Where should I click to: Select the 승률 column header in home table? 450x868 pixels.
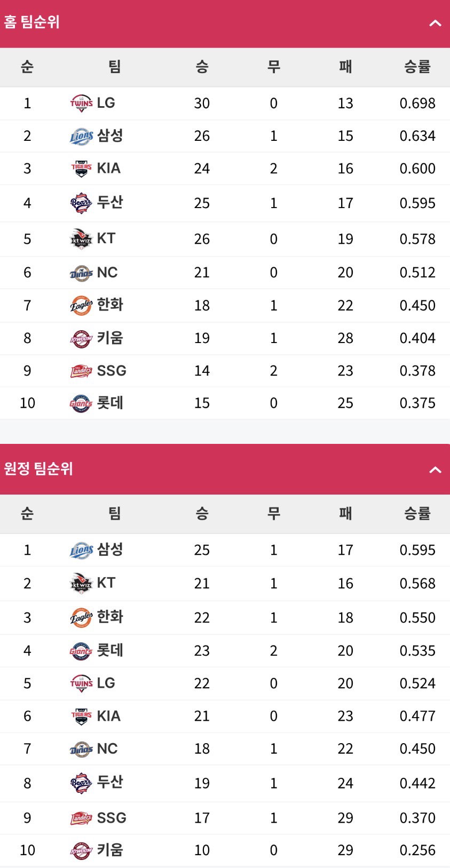(417, 67)
